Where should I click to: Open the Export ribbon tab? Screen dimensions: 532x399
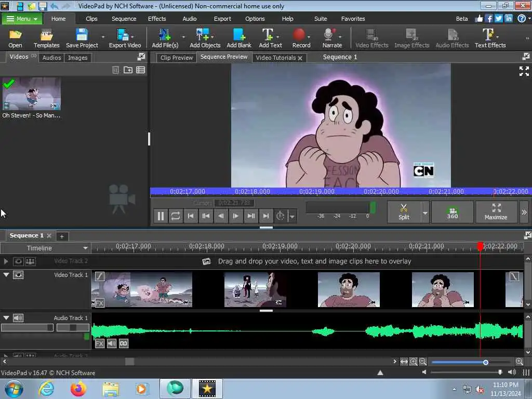[x=222, y=19]
